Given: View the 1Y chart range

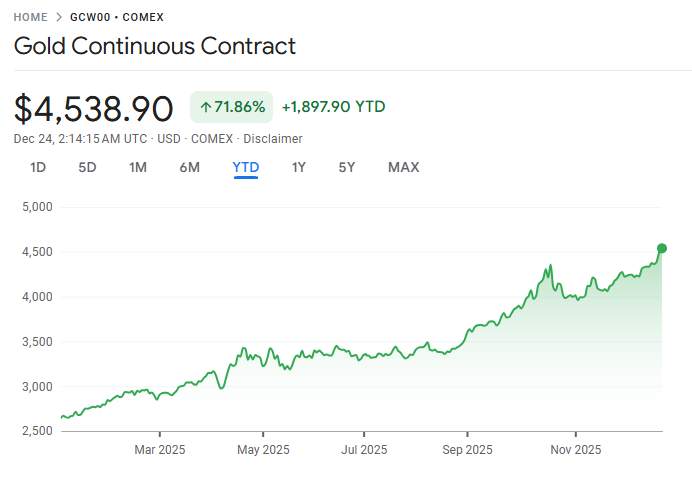Looking at the screenshot, I should (x=298, y=167).
